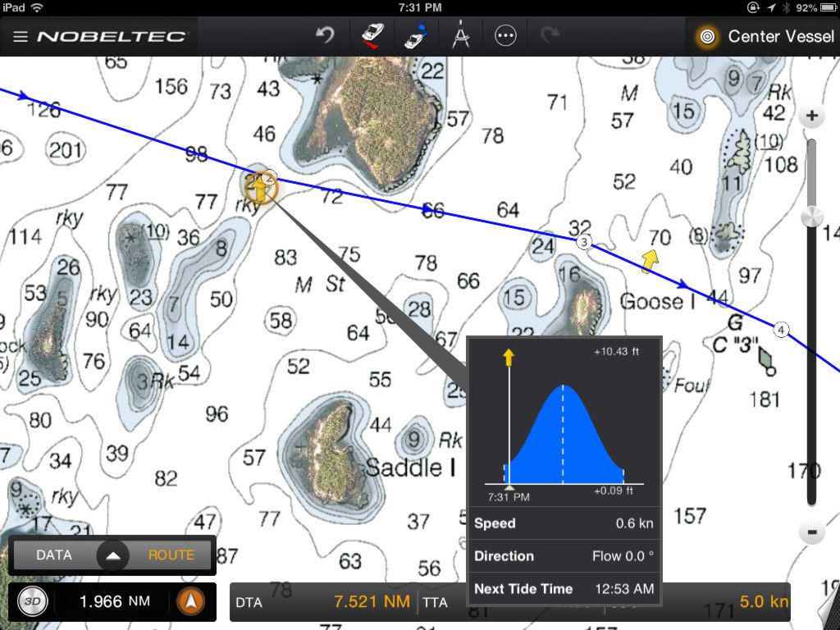Tap the +0.09 ft low tide label

click(x=614, y=491)
